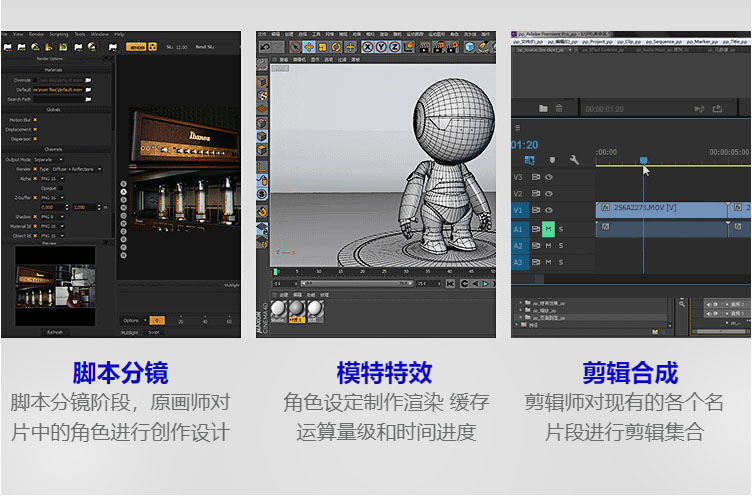Click the folder icon beside Search Path
The image size is (752, 496).
click(88, 99)
